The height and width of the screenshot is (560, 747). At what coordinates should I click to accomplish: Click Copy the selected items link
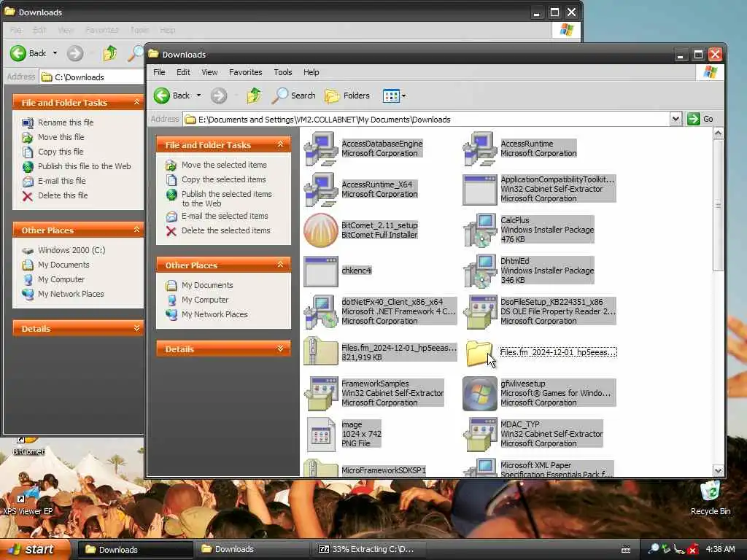(223, 179)
